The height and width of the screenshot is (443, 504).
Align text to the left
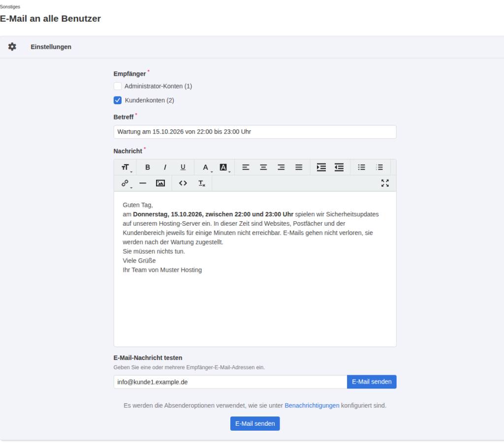point(246,167)
